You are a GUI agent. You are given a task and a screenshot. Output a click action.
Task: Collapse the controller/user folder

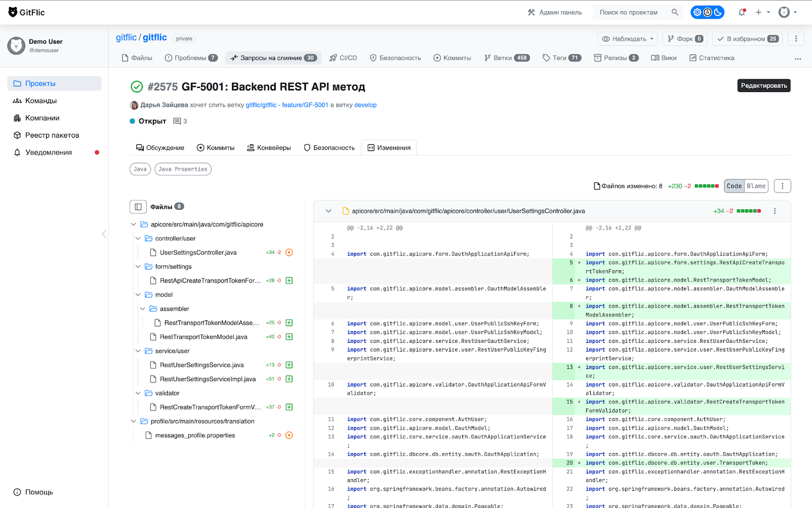tap(138, 238)
